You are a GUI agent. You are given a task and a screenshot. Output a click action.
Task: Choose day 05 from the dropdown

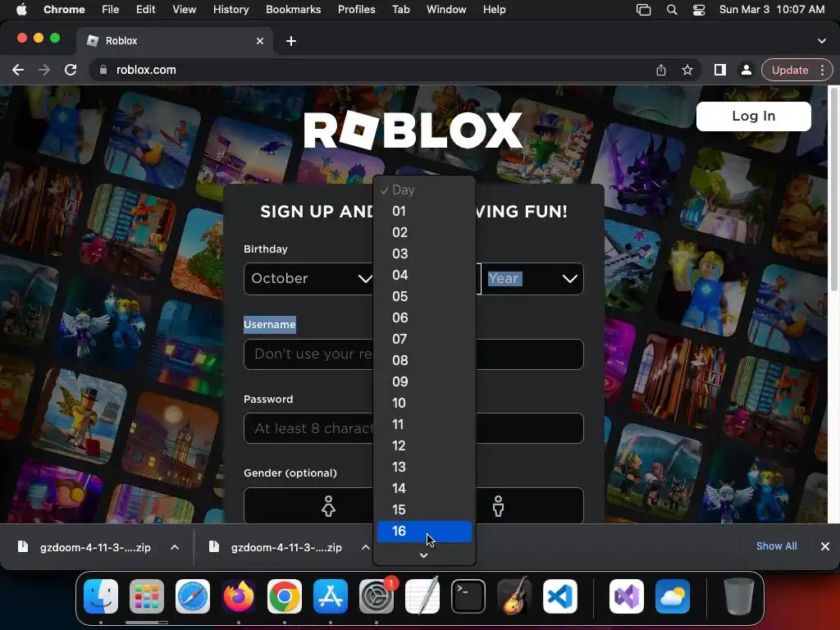click(424, 296)
